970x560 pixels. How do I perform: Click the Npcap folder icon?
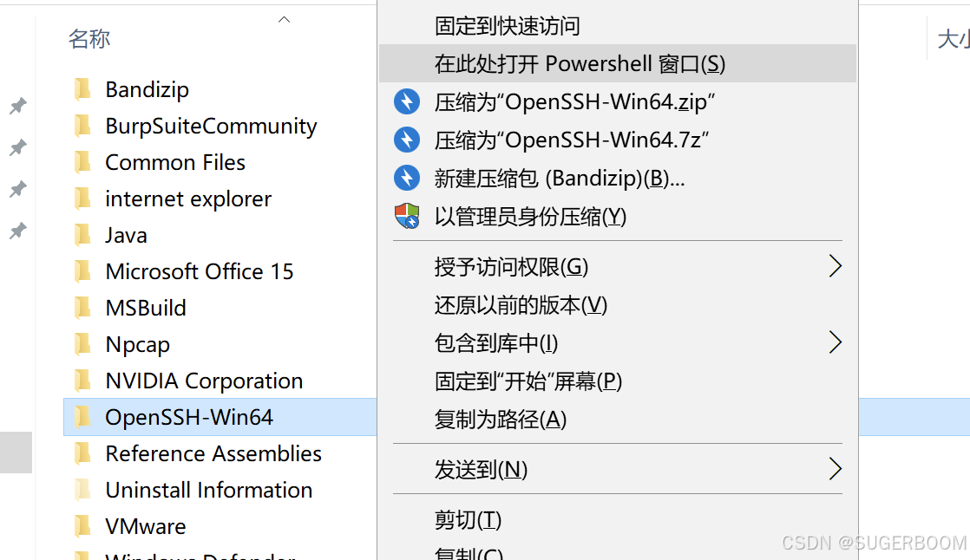82,344
